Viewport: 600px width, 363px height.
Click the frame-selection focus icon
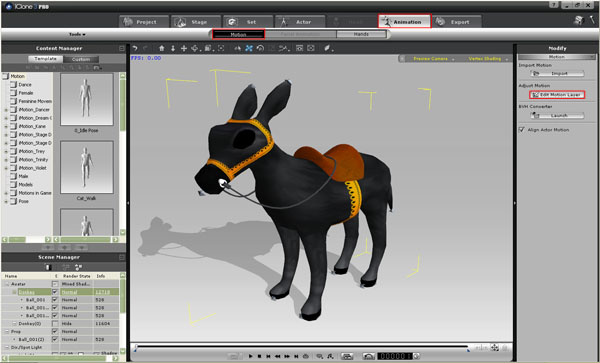point(221,48)
